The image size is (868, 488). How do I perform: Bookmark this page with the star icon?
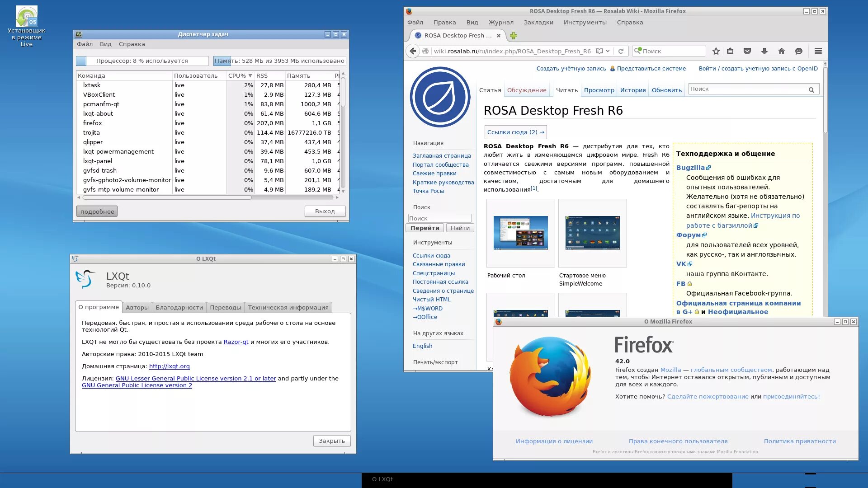click(716, 51)
